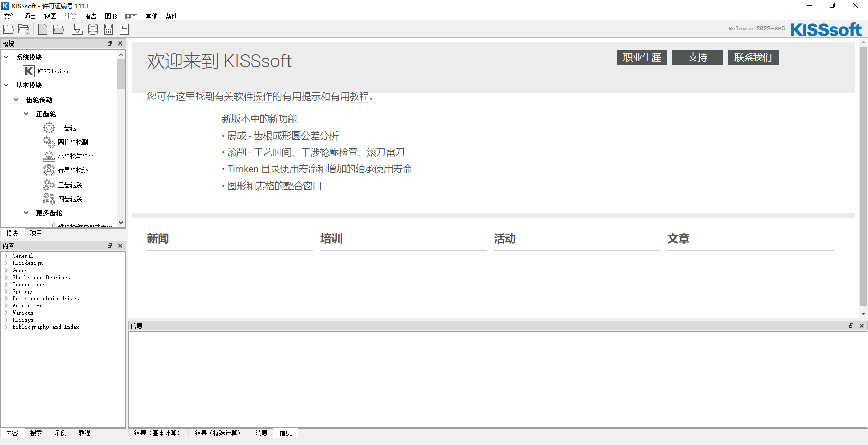Open the database tool icon
The height and width of the screenshot is (445, 868).
click(93, 30)
